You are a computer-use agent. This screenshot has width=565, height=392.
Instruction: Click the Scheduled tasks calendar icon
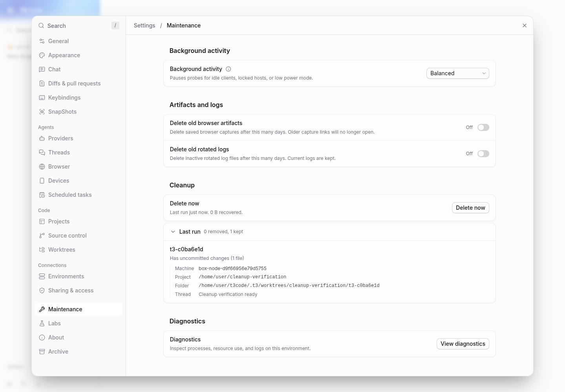point(42,195)
